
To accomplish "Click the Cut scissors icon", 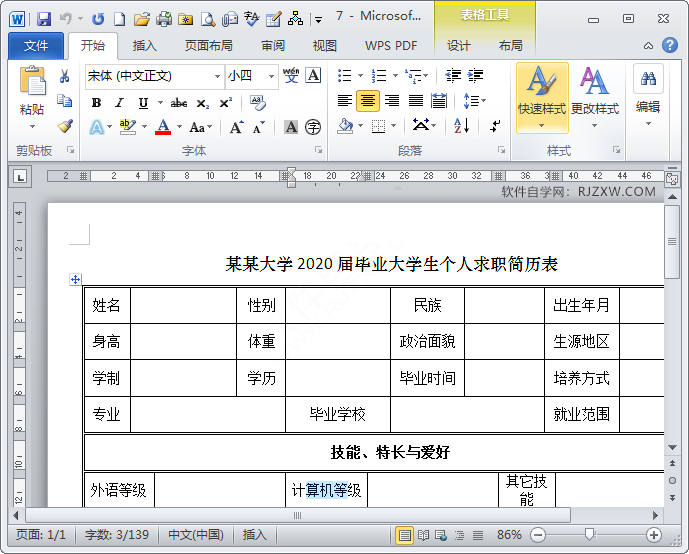I will [x=65, y=76].
